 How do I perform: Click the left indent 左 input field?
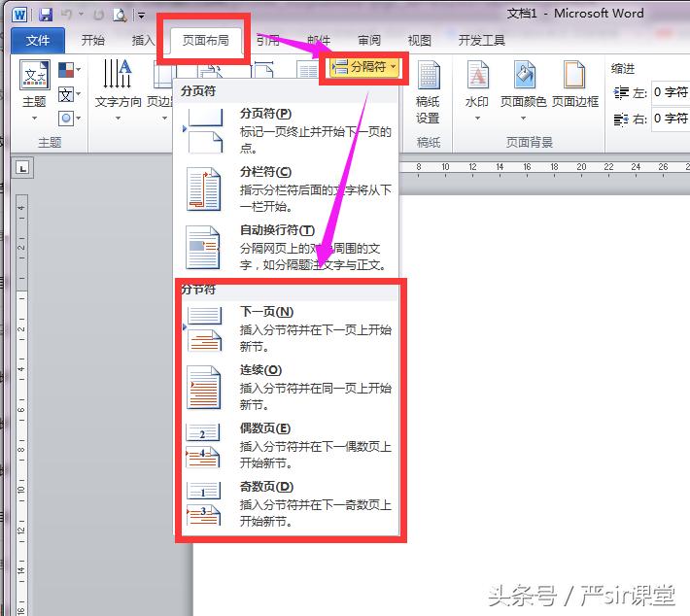click(x=671, y=92)
